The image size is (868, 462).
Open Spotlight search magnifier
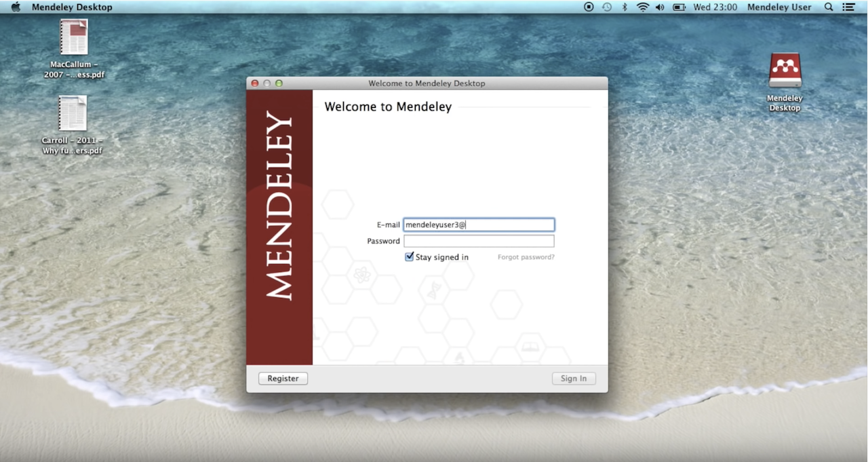tap(828, 7)
